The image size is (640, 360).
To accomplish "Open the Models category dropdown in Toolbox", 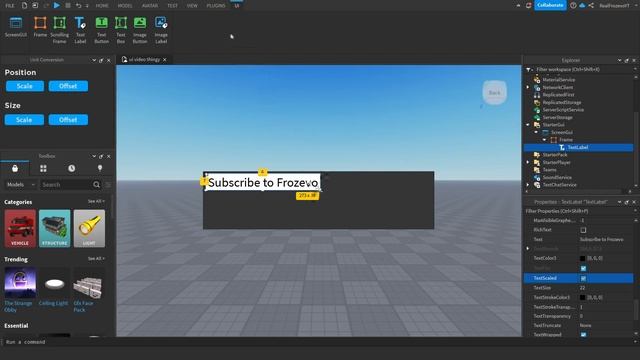I will point(20,185).
